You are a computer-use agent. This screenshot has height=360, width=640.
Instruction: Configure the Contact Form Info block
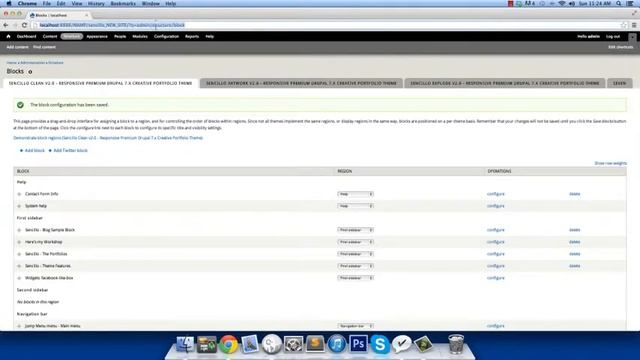[x=496, y=194]
